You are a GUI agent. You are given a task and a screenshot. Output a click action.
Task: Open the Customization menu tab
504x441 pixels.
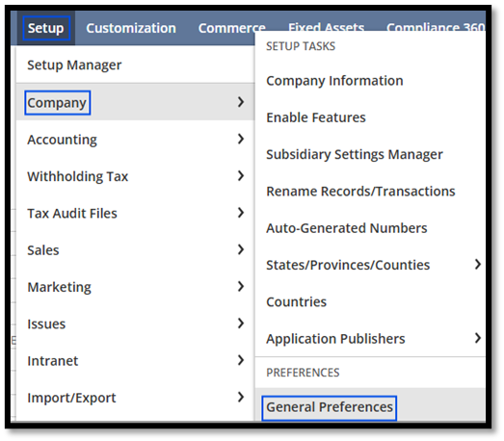131,28
